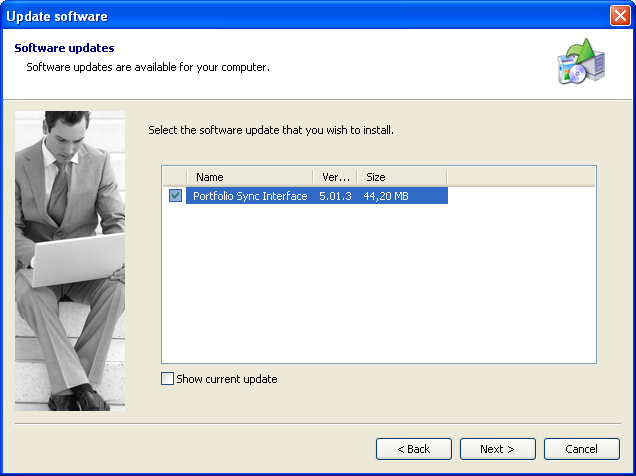Click the software update icon in header
636x476 pixels.
580,64
